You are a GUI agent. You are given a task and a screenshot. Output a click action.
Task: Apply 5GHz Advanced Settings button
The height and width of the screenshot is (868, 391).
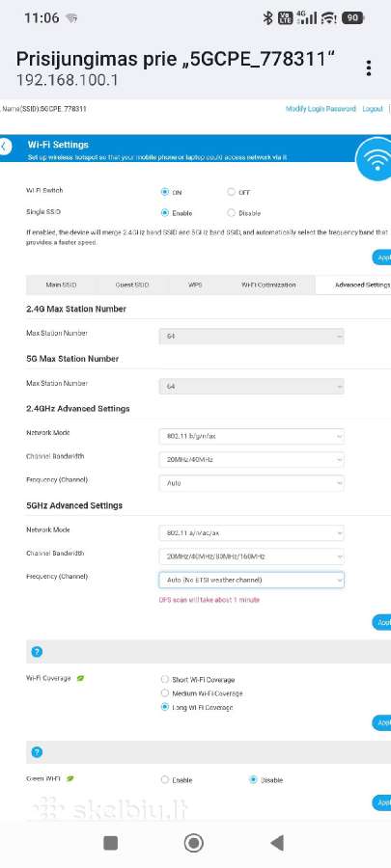click(381, 622)
